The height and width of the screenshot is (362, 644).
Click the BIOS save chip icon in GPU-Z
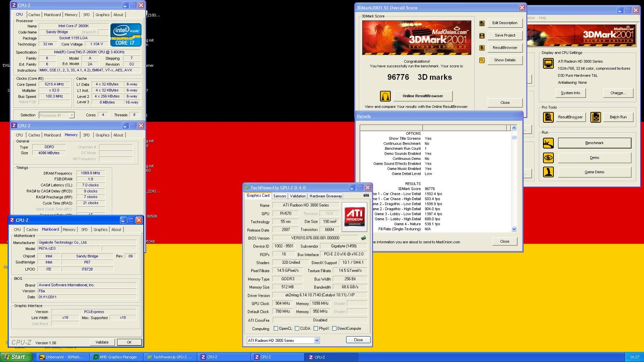[x=363, y=238]
